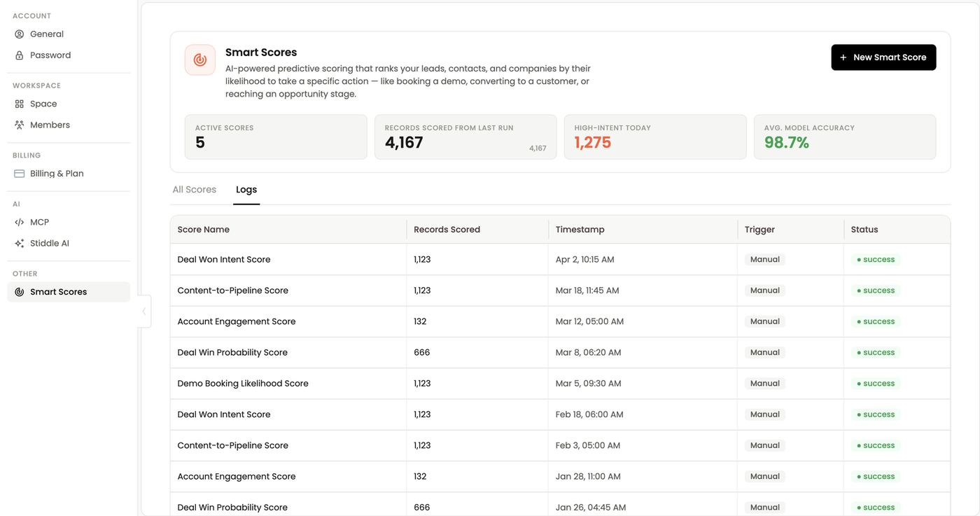Collapse the sidebar with the chevron handle
This screenshot has height=516, width=980.
tap(144, 312)
